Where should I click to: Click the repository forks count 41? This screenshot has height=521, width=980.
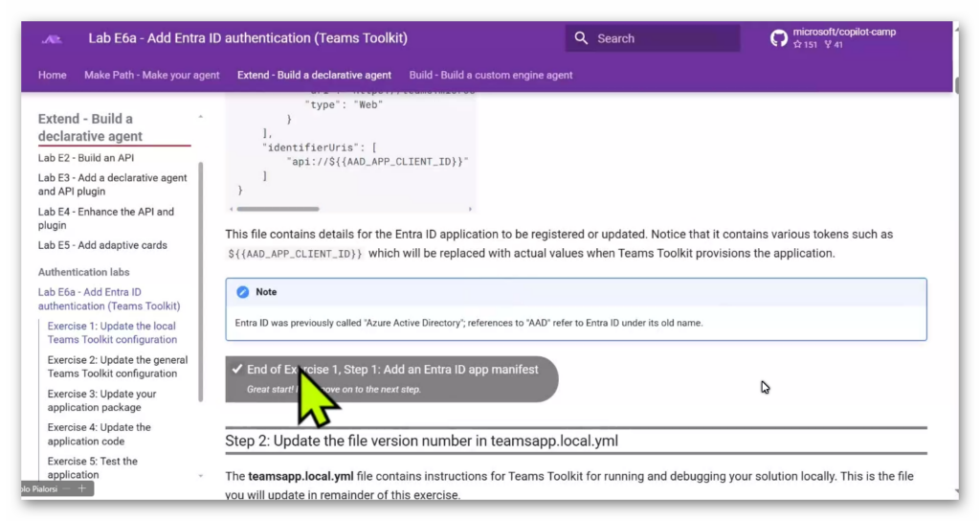pyautogui.click(x=834, y=44)
